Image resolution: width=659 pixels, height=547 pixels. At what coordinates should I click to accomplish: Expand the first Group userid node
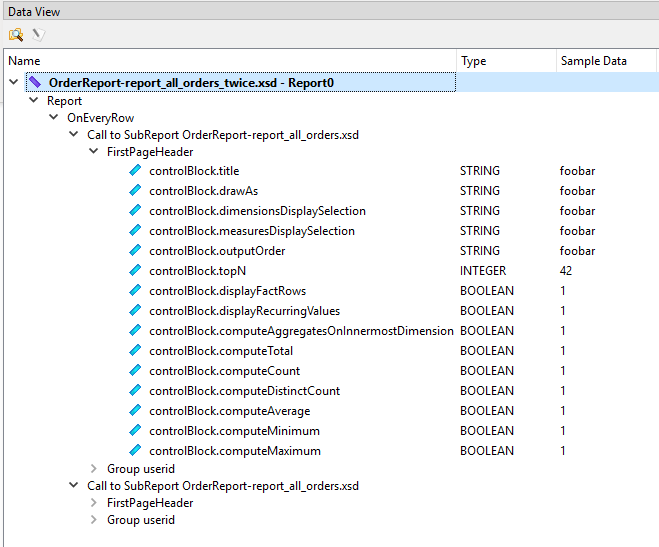pyautogui.click(x=94, y=469)
